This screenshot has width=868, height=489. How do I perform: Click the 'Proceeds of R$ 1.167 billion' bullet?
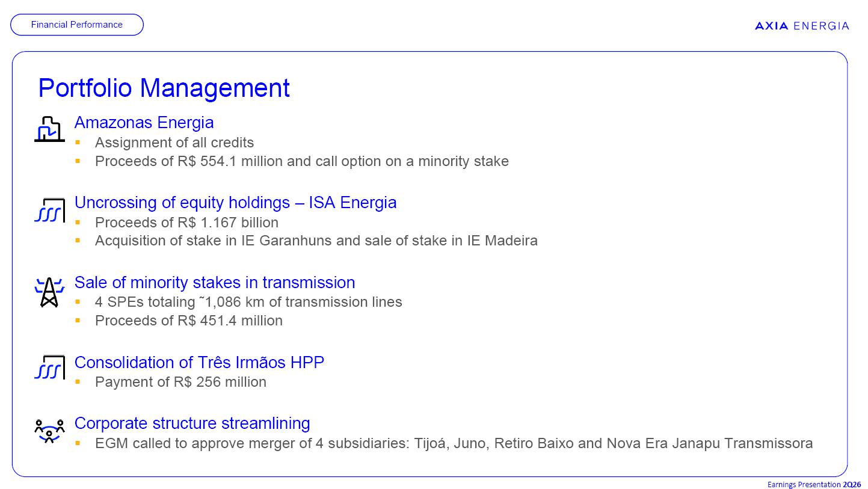[x=186, y=223]
